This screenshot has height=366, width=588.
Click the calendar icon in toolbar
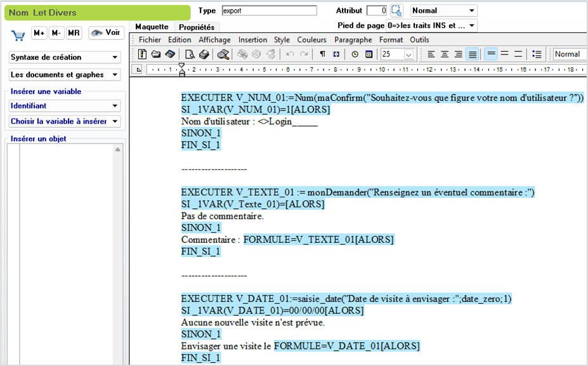point(369,55)
